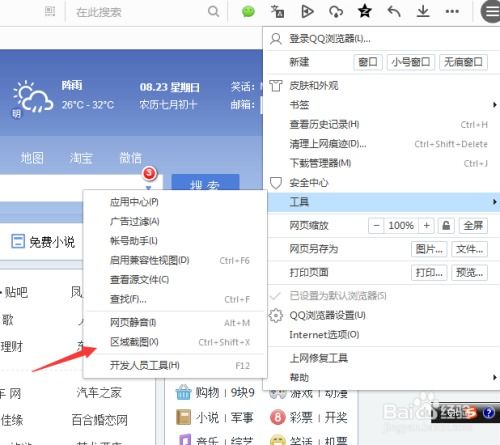Select 广告过滤 in tools submenu
Screen dimensions: 500x445
point(175,221)
